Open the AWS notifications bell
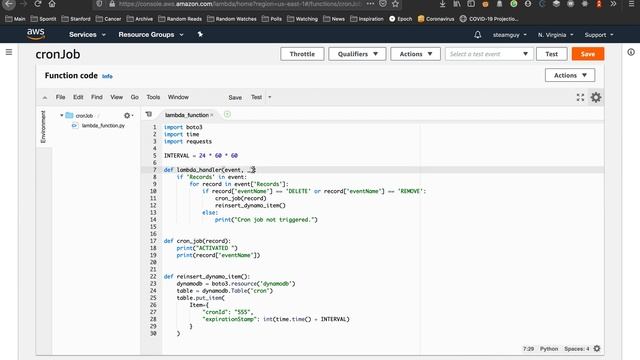 [478, 35]
